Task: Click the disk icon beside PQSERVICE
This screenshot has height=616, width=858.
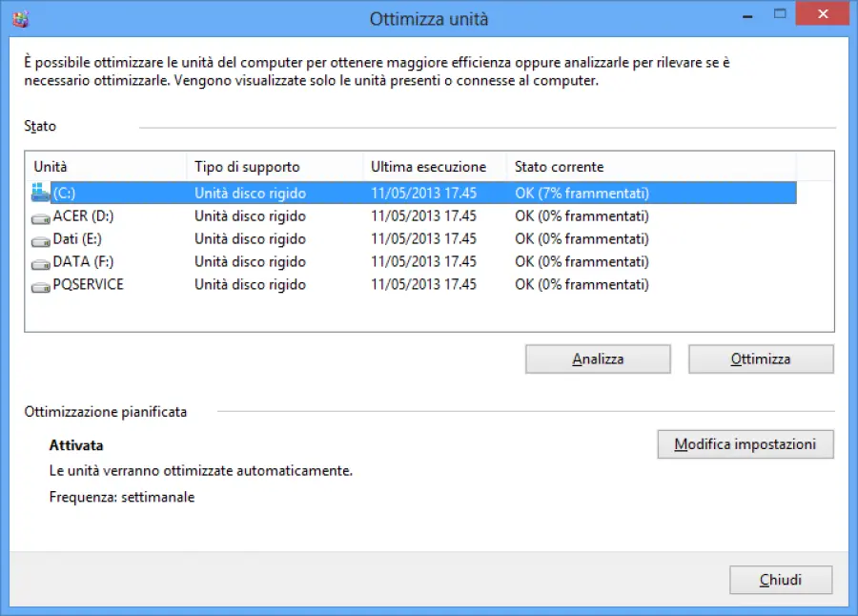Action: 39,284
